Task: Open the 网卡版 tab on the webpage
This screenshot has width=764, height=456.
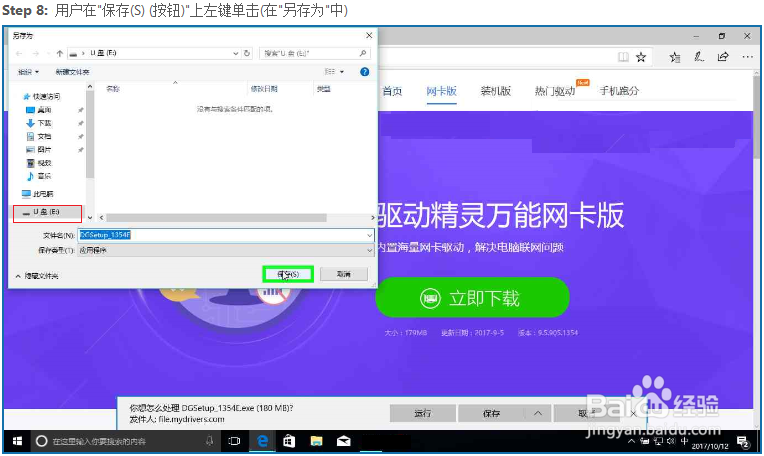Action: point(441,91)
